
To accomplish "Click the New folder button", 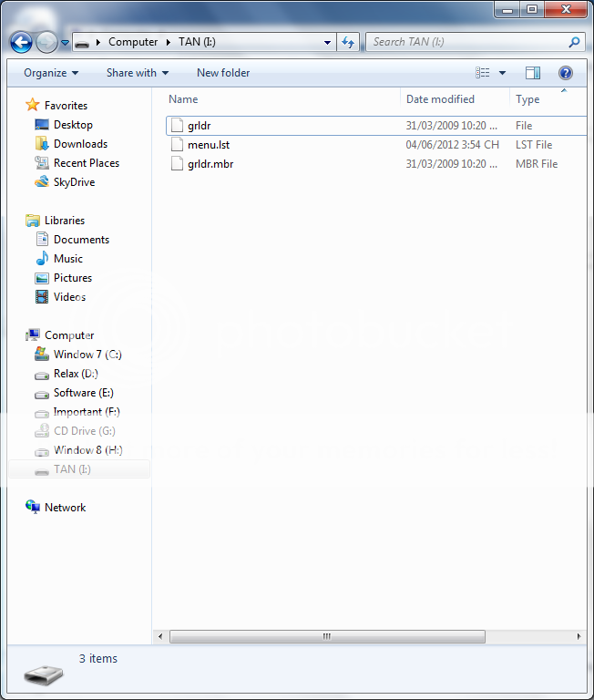I will (x=223, y=73).
